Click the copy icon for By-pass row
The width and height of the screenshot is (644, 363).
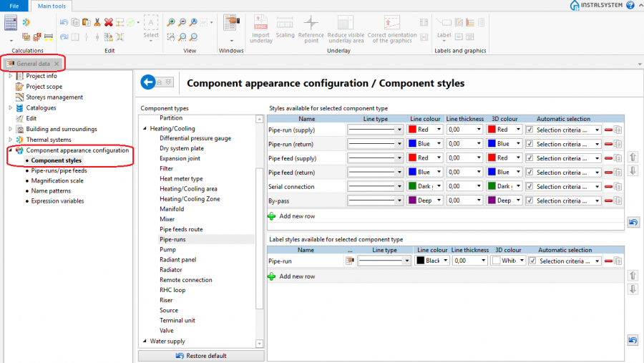pyautogui.click(x=617, y=201)
